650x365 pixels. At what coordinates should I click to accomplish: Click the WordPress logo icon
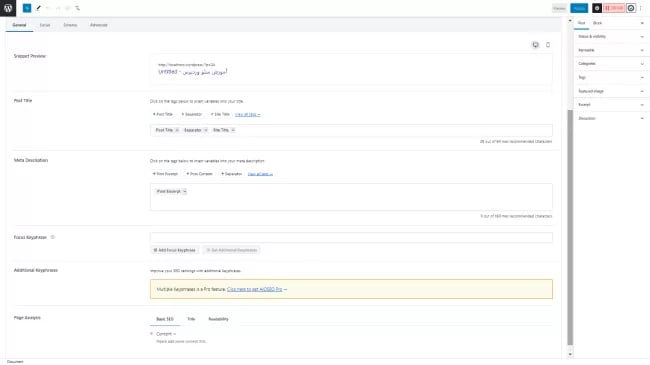8,8
